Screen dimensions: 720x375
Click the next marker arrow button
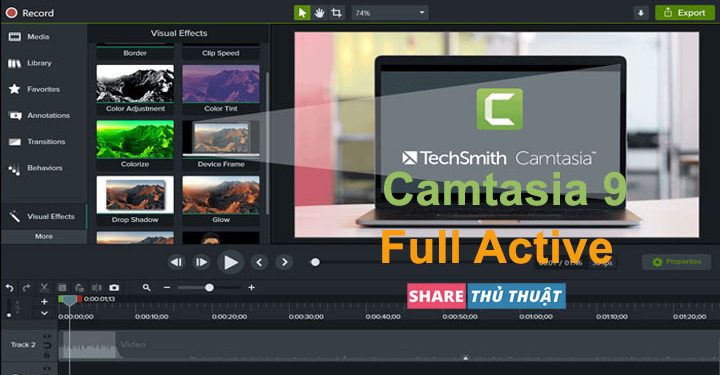tap(284, 262)
